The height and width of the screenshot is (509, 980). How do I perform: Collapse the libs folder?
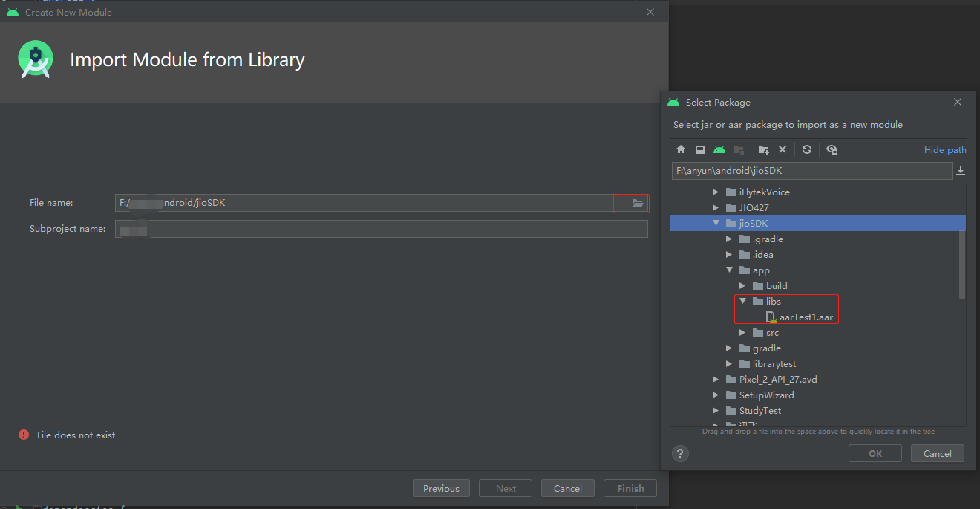pos(742,301)
